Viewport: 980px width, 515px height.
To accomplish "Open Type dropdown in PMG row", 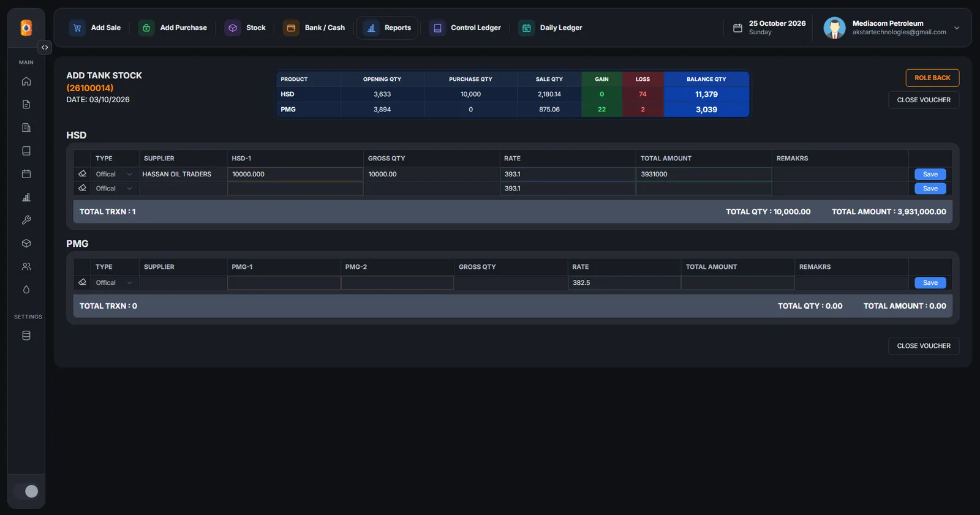I will 114,282.
